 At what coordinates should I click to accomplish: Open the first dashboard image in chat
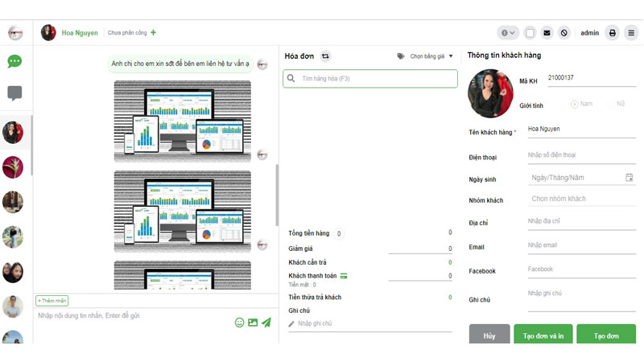click(x=183, y=121)
